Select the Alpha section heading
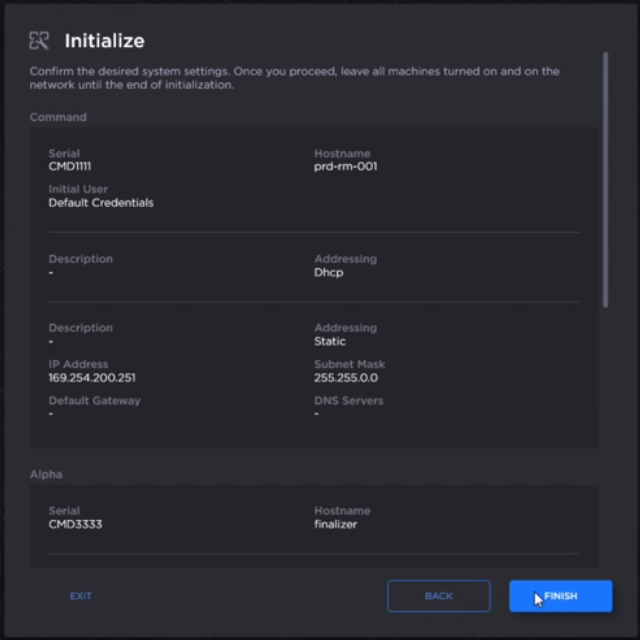Image resolution: width=640 pixels, height=640 pixels. (46, 474)
